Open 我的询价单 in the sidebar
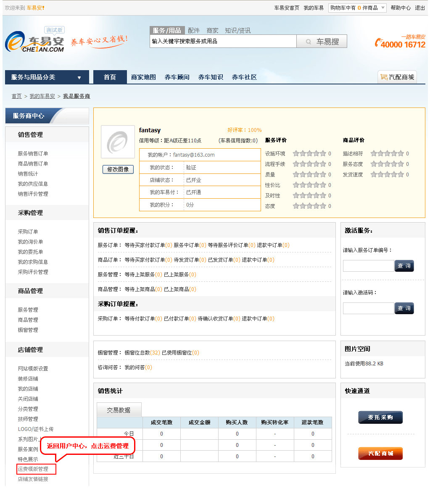 (30, 242)
